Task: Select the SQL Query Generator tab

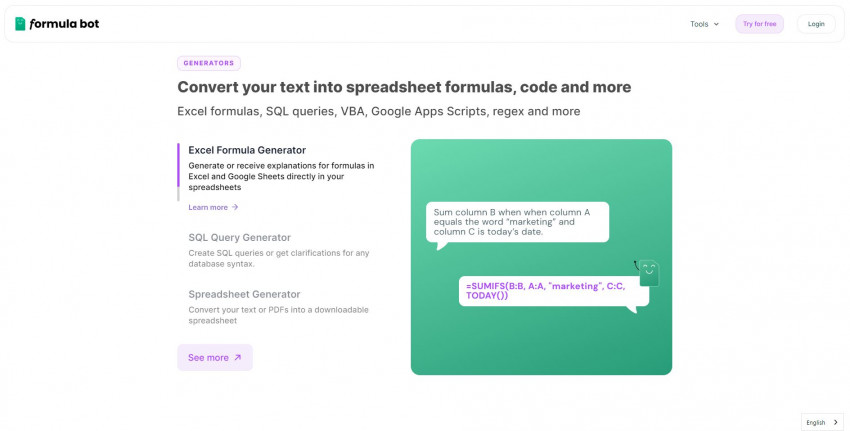Action: 239,238
